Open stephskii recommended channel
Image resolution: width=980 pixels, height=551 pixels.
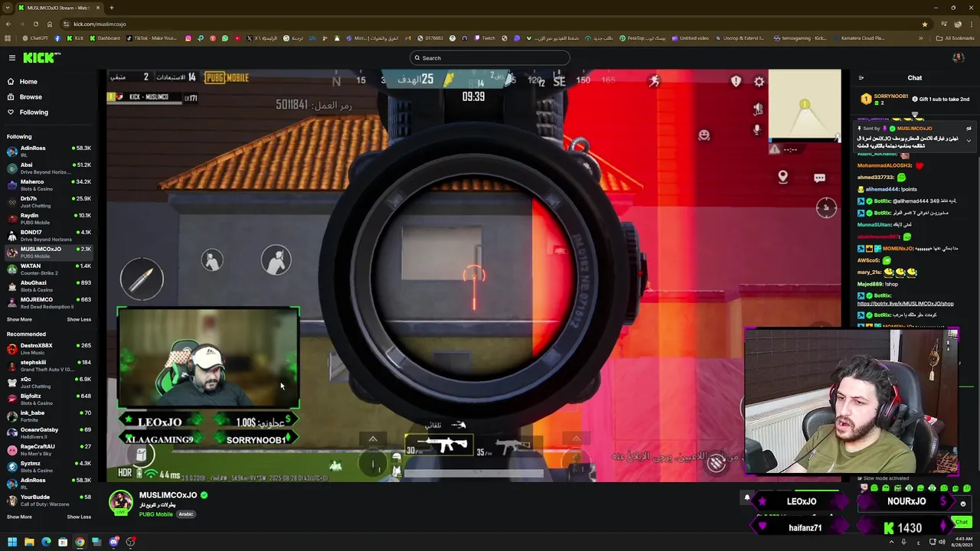coord(48,366)
